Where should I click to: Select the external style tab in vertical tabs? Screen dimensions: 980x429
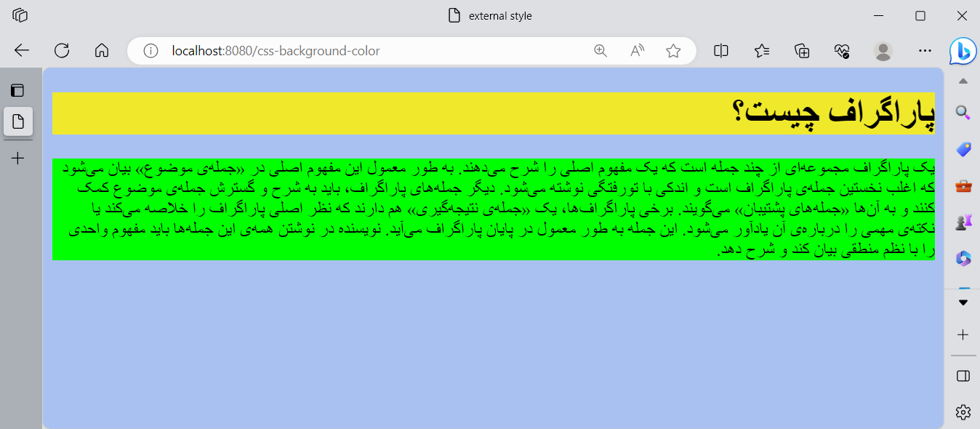[x=18, y=121]
